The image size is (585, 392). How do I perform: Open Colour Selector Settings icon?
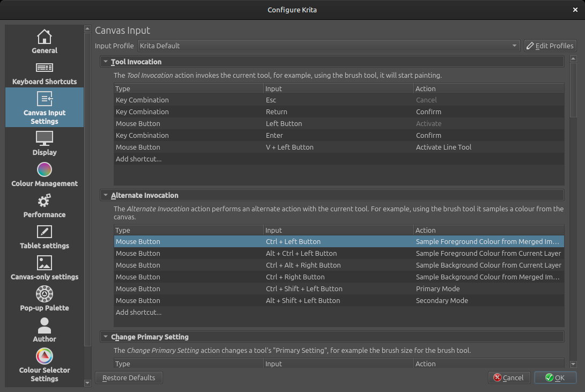tap(44, 356)
